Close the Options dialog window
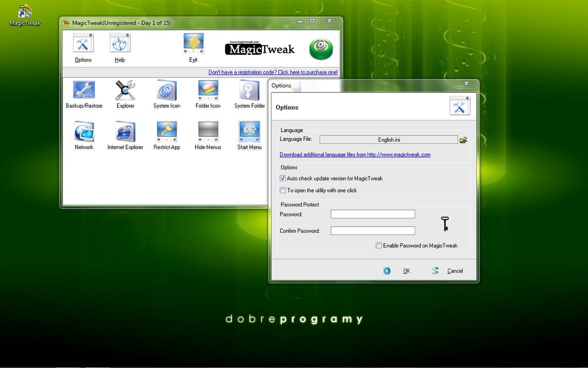The height and width of the screenshot is (368, 588). tap(466, 83)
